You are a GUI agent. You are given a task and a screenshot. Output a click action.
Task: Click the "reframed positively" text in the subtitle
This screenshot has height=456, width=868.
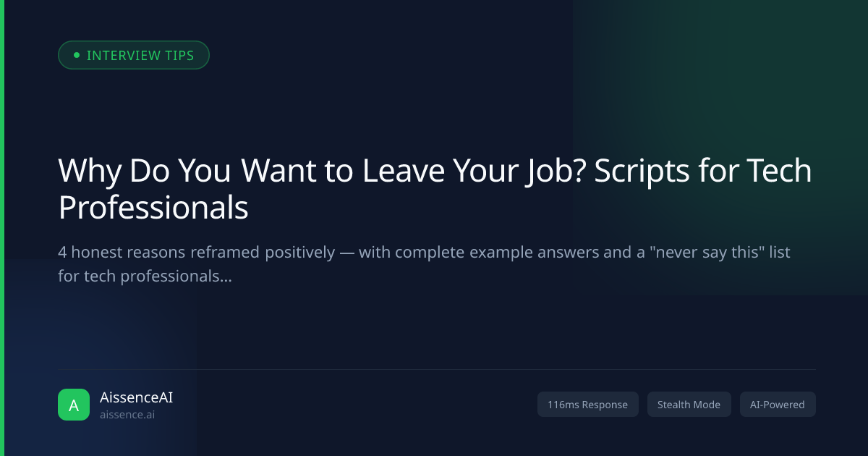pos(261,253)
